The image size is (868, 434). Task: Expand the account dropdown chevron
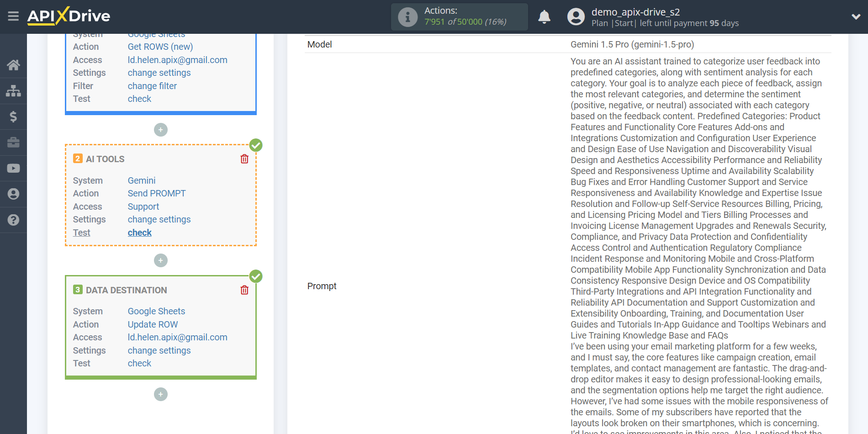856,17
